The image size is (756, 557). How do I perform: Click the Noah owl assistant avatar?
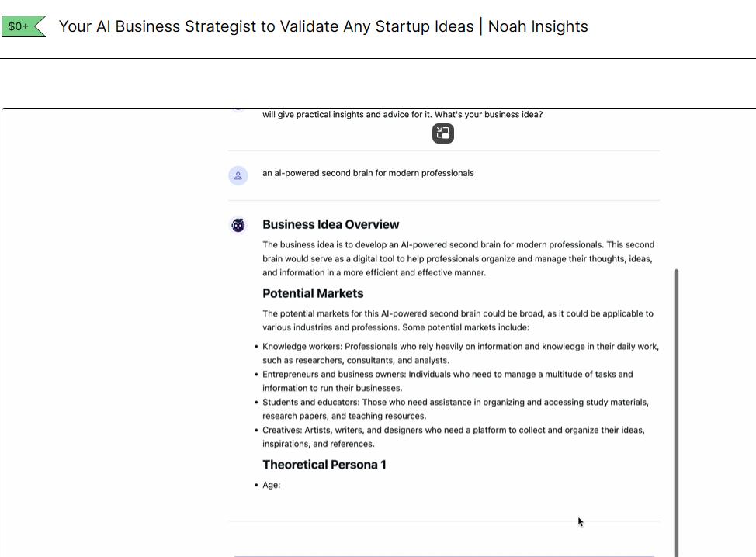[x=238, y=225]
